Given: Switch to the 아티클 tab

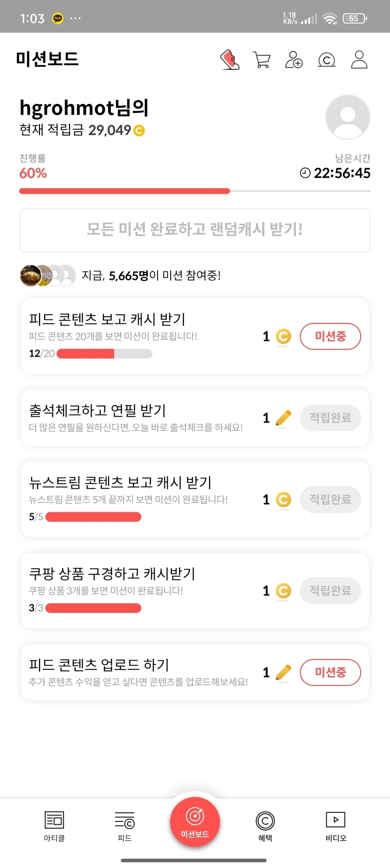Looking at the screenshot, I should pyautogui.click(x=54, y=826).
